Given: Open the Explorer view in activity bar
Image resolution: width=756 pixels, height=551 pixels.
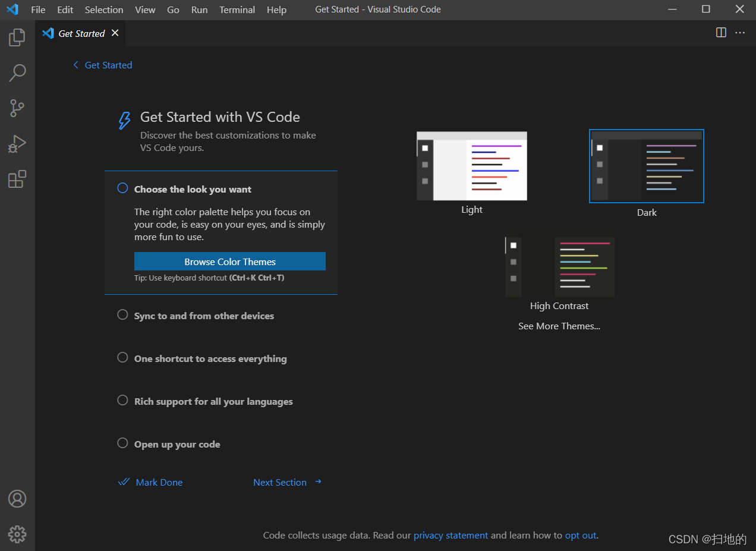Looking at the screenshot, I should pyautogui.click(x=17, y=37).
